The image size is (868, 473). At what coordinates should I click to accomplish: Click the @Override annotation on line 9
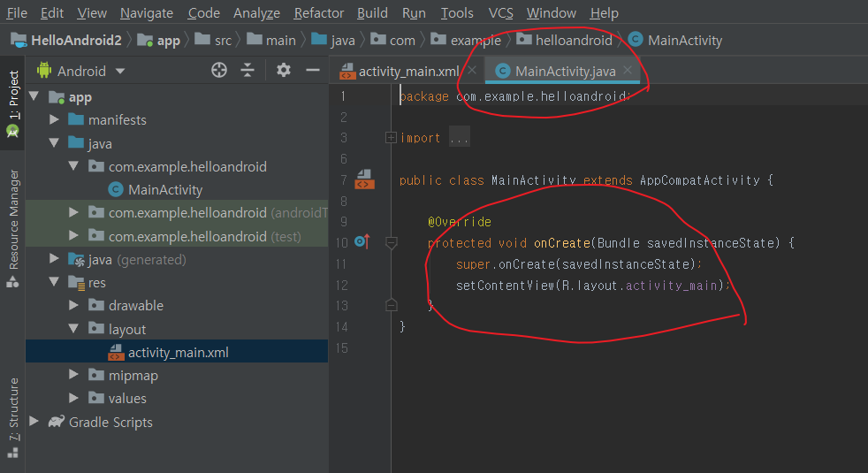460,222
